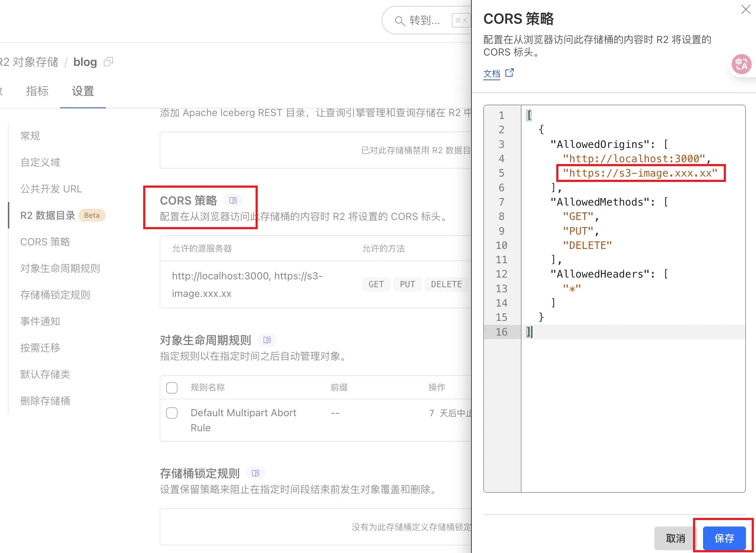Select CORS 策略 in the sidebar
Image resolution: width=756 pixels, height=553 pixels.
(x=45, y=242)
